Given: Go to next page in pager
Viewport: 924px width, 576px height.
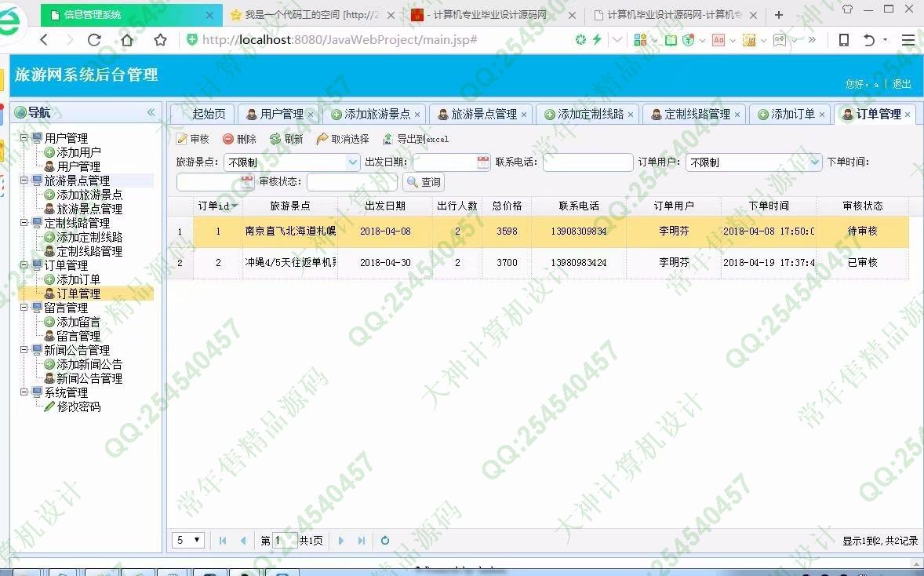Looking at the screenshot, I should coord(341,541).
